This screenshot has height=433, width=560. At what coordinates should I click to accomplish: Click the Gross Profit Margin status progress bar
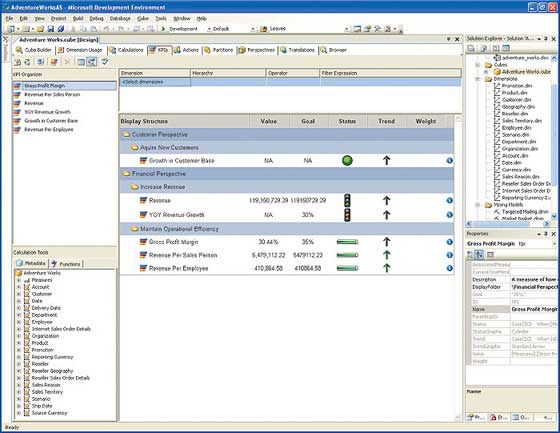pos(347,242)
